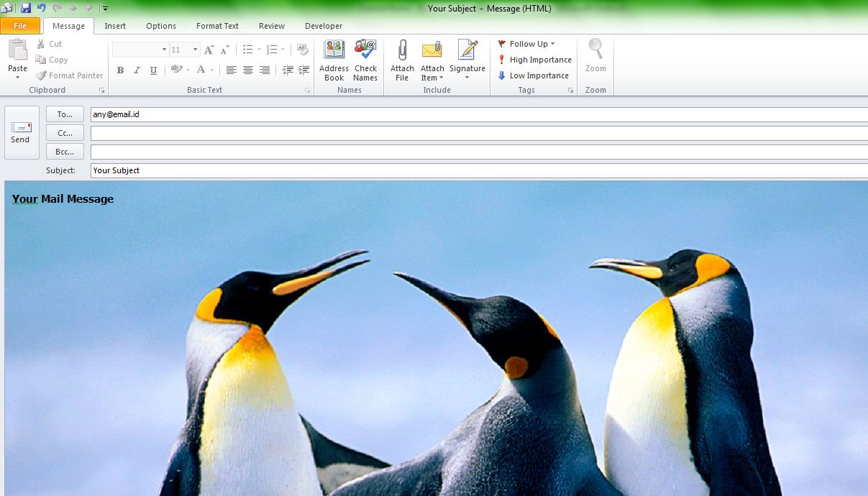Open the font size dropdown
This screenshot has height=496, width=868.
click(x=193, y=49)
